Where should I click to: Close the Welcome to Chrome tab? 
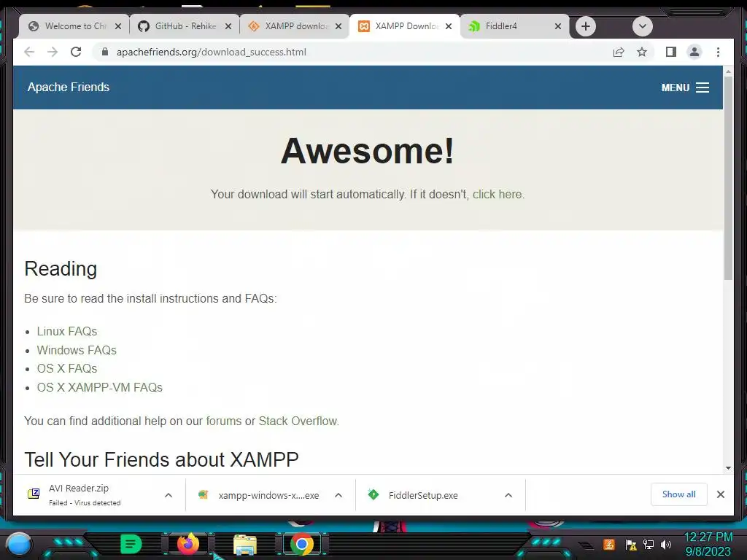[118, 26]
